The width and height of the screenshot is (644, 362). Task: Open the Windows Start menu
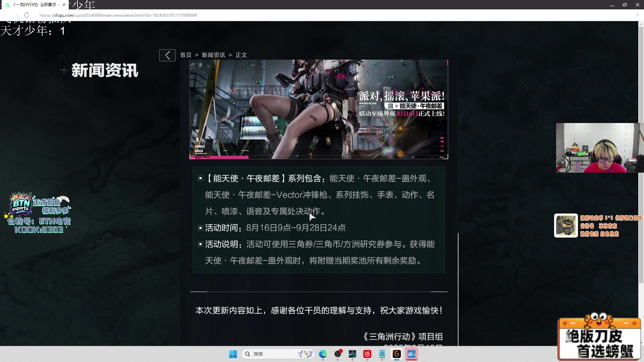point(233,354)
